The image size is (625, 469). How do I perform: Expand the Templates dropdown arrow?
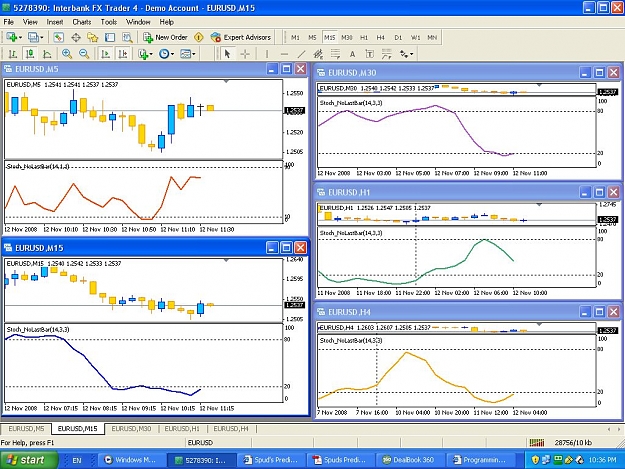click(194, 54)
